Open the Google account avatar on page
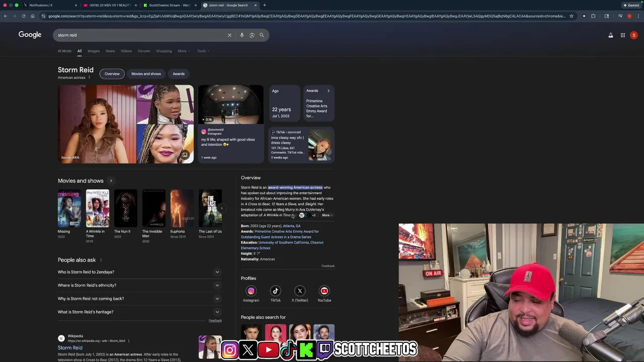Viewport: 644px width, 362px height. (x=634, y=35)
